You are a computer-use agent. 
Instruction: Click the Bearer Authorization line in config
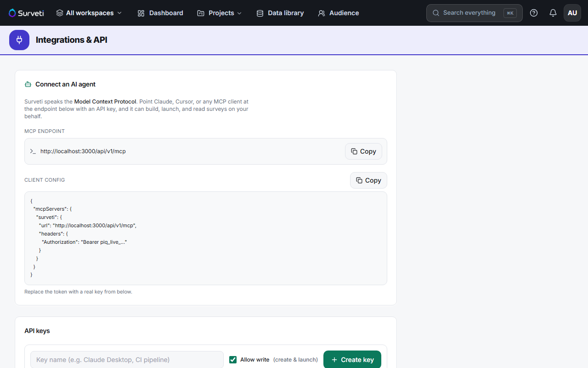84,242
